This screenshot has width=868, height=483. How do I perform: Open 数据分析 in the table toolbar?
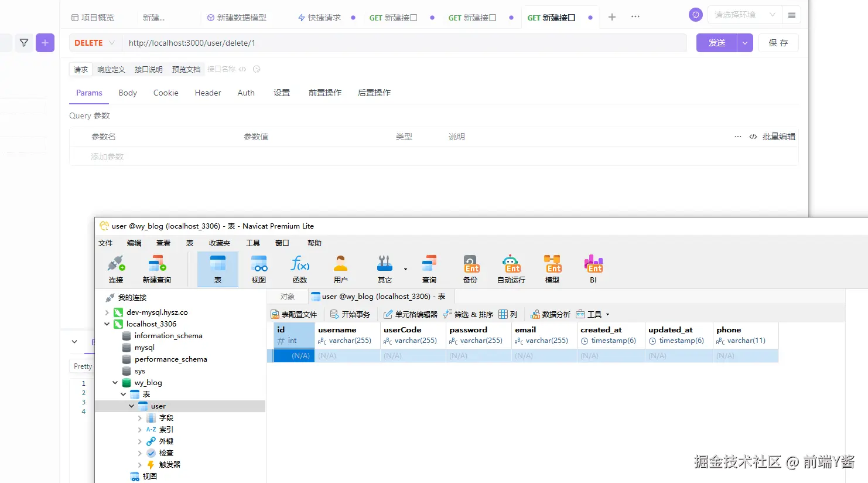(x=551, y=314)
